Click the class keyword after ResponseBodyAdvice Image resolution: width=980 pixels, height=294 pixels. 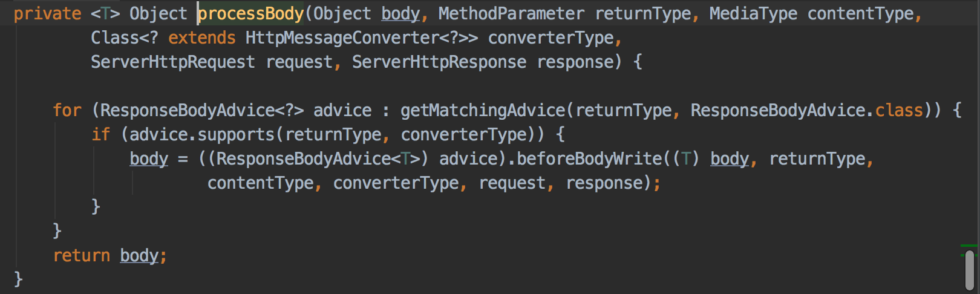899,110
